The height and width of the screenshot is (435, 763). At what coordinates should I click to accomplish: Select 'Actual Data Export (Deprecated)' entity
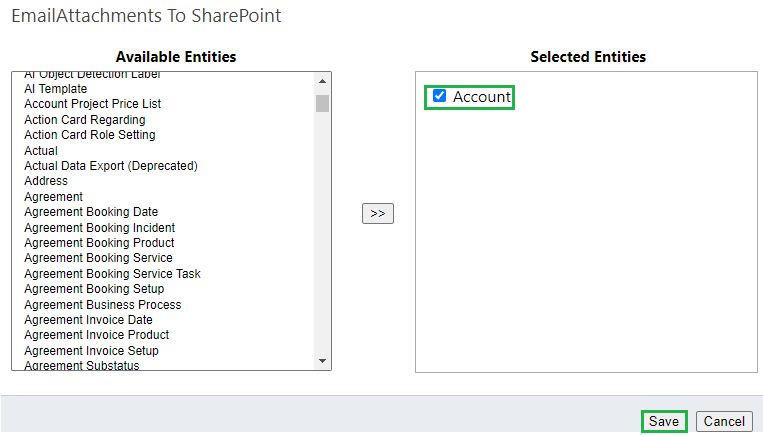pyautogui.click(x=111, y=166)
